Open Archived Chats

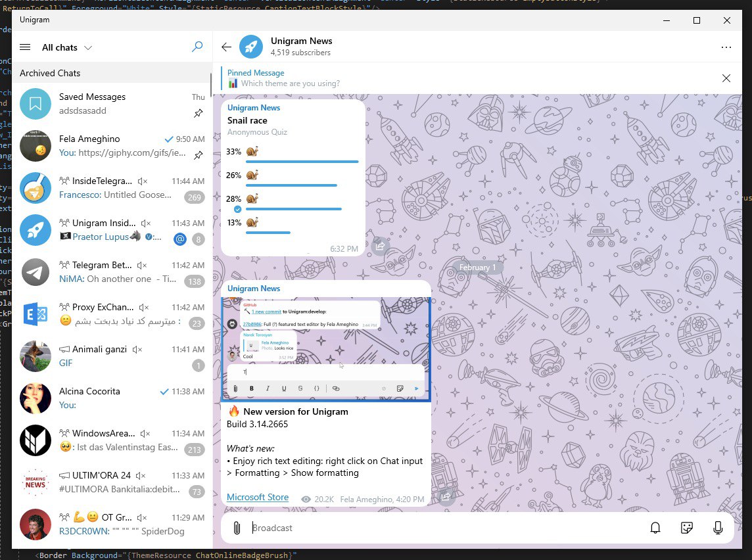click(111, 73)
